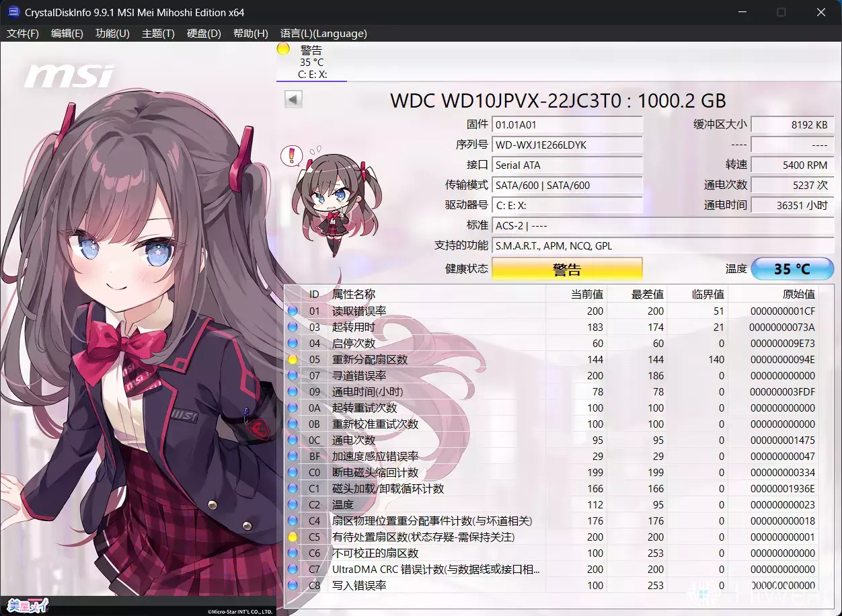Image resolution: width=842 pixels, height=616 pixels.
Task: Click blue status dot for ID 09 row
Action: click(293, 391)
